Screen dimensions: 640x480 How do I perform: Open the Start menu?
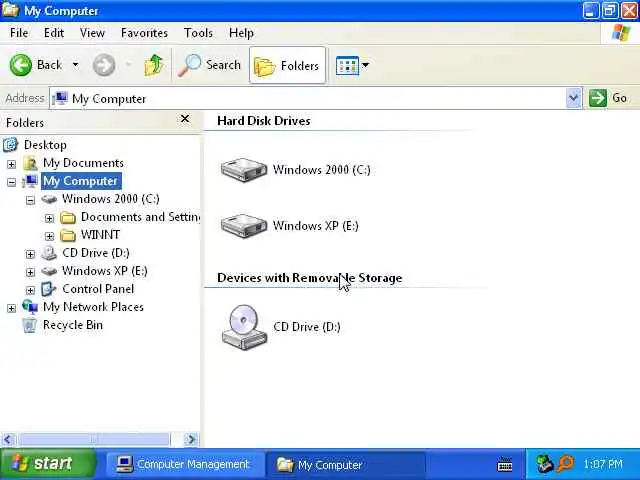[48, 464]
